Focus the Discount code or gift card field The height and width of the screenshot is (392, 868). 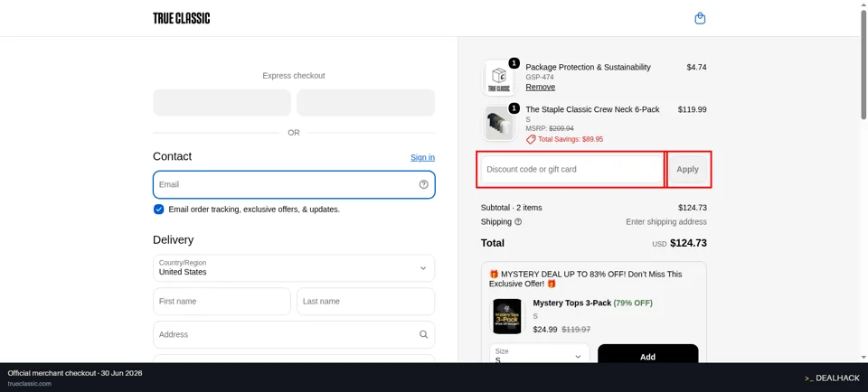coord(572,169)
